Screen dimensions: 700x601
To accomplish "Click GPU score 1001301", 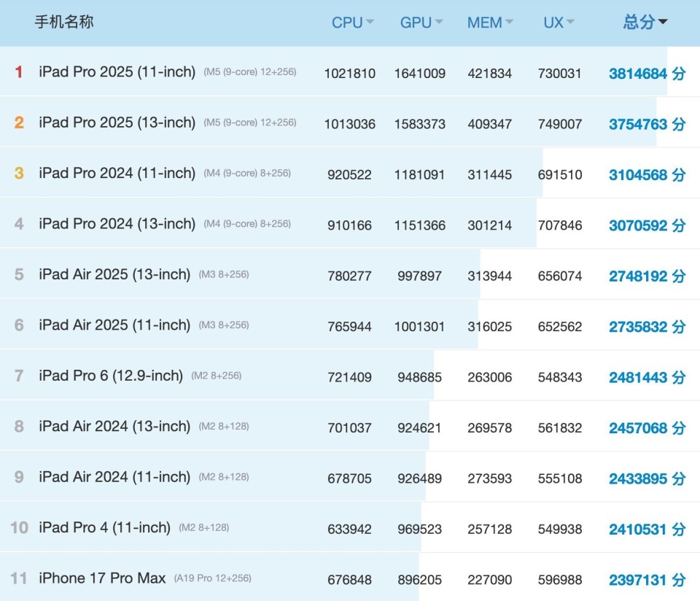I will [x=420, y=327].
